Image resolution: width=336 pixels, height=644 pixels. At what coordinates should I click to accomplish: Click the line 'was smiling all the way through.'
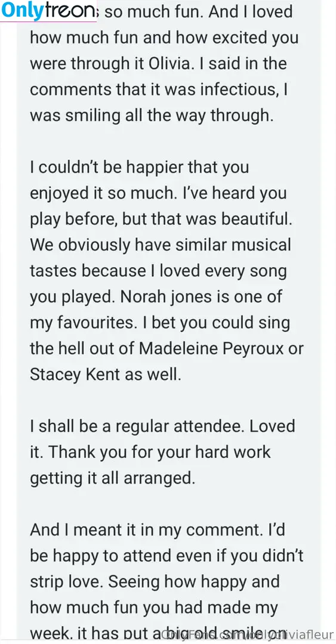pyautogui.click(x=152, y=116)
